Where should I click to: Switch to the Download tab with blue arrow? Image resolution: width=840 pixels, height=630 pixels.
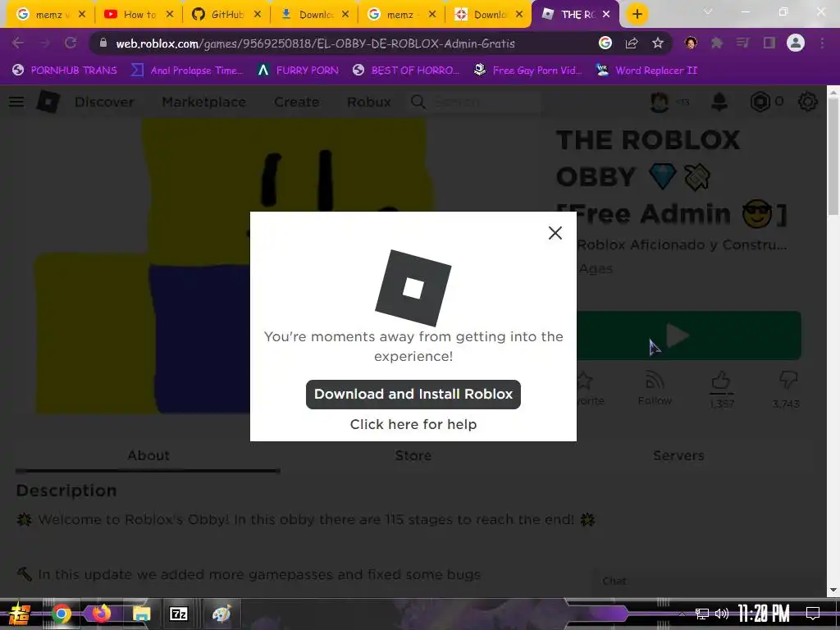[x=315, y=15]
